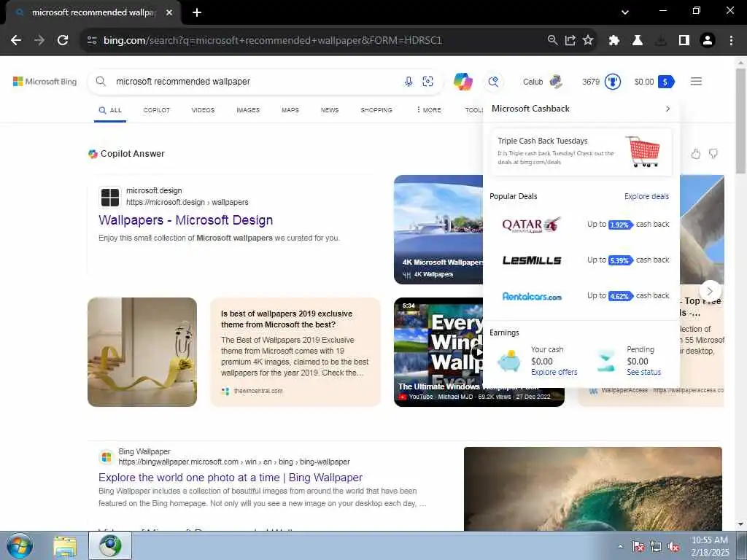Click the Chrome taskbar icon
This screenshot has height=560, width=747.
click(x=110, y=545)
